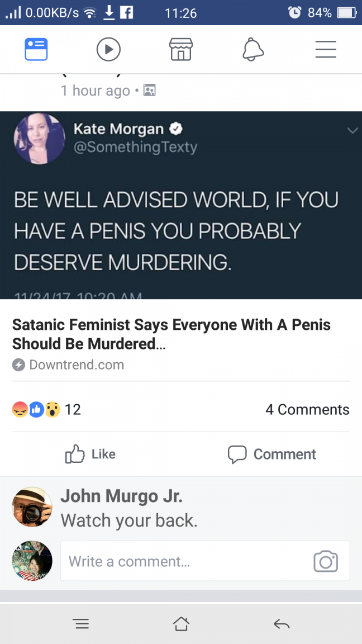Tap the Like button
Image resolution: width=362 pixels, height=644 pixels.
[90, 454]
